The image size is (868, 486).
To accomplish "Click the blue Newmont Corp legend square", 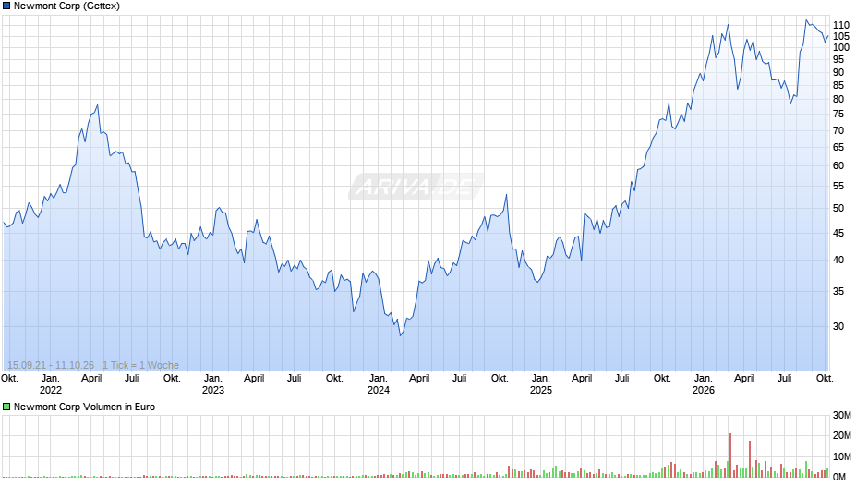I will click(x=6, y=6).
